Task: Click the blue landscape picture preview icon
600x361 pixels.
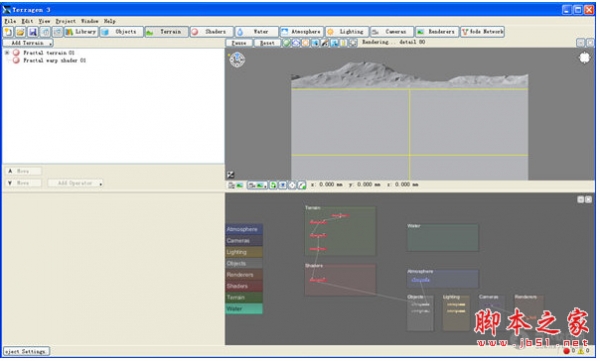Action: click(x=334, y=43)
